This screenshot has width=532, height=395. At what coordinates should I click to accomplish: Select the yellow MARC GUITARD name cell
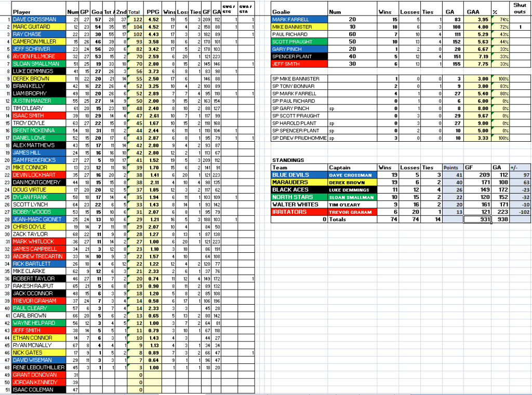pos(37,26)
